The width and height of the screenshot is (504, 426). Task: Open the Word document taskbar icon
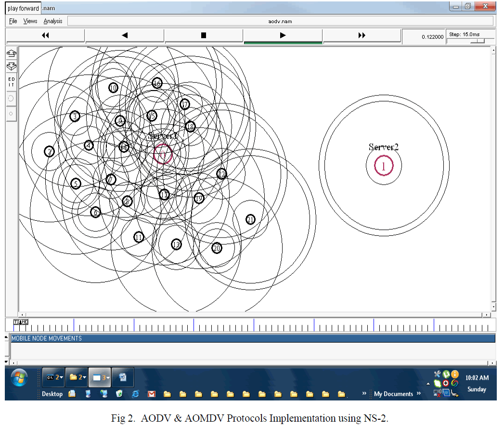(x=123, y=378)
